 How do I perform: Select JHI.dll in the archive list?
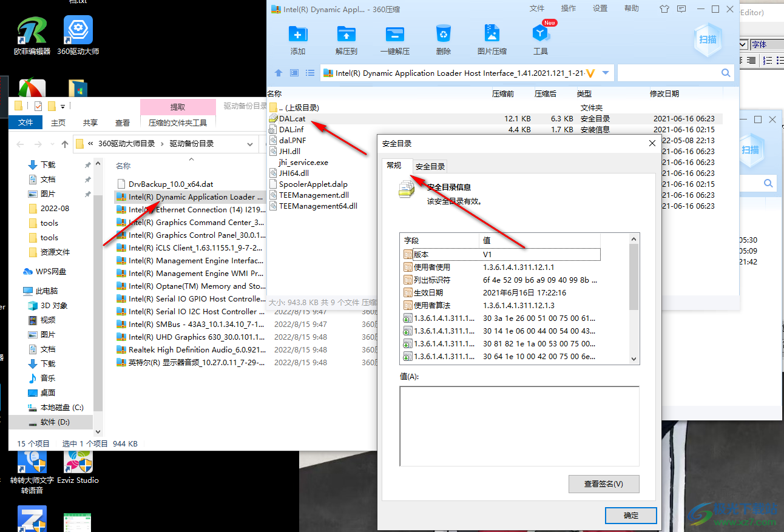click(289, 152)
